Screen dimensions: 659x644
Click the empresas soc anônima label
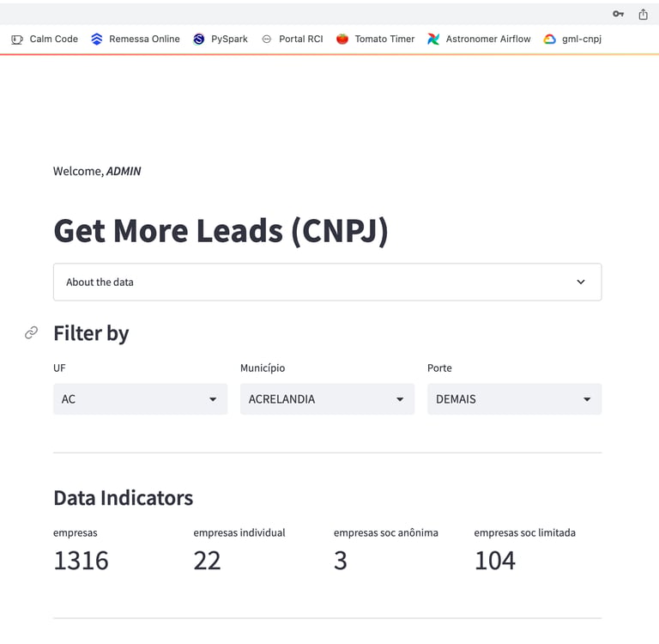(386, 533)
